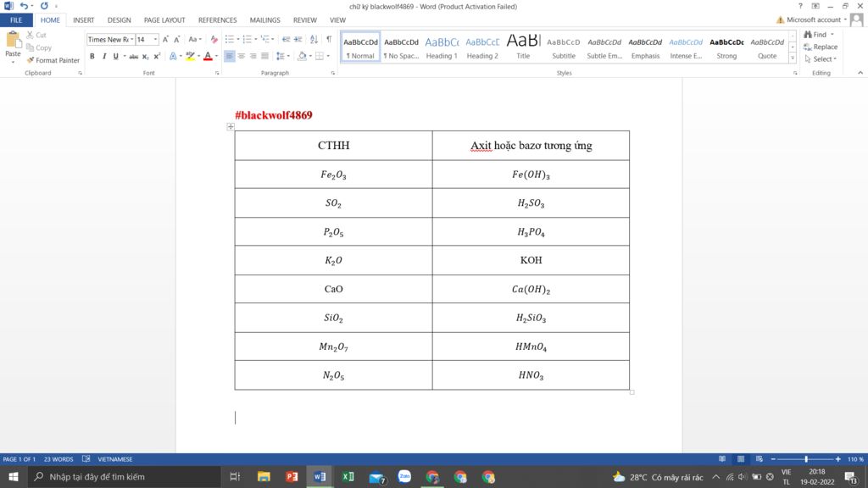The width and height of the screenshot is (868, 488).
Task: Switch to the PAGE LAYOUT tab
Action: click(164, 20)
